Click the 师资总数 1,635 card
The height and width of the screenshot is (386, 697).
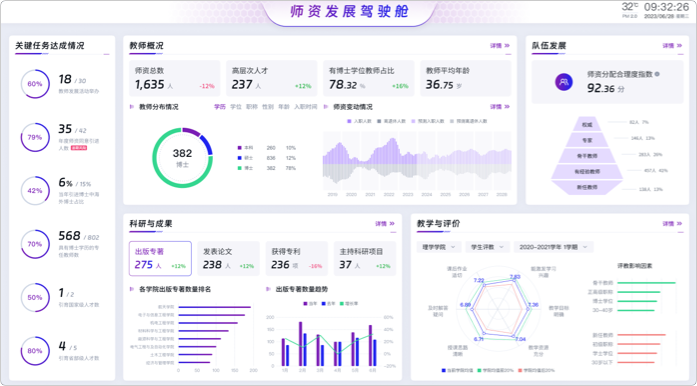click(175, 78)
